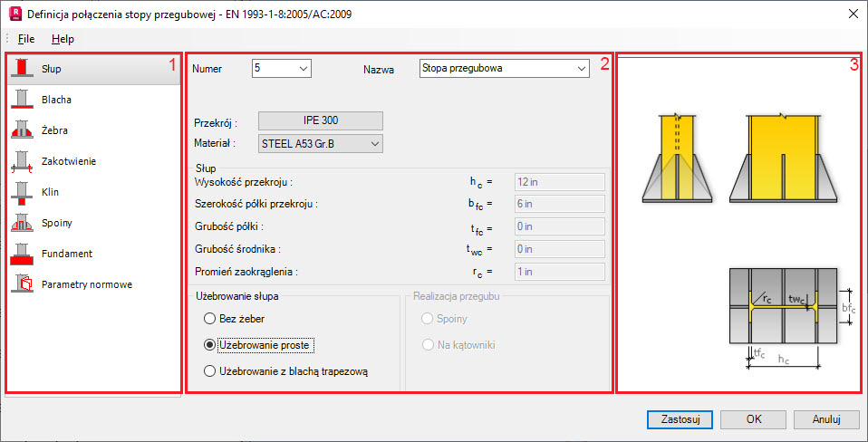Open the Spoiny welds icon
868x442 pixels.
(x=22, y=223)
